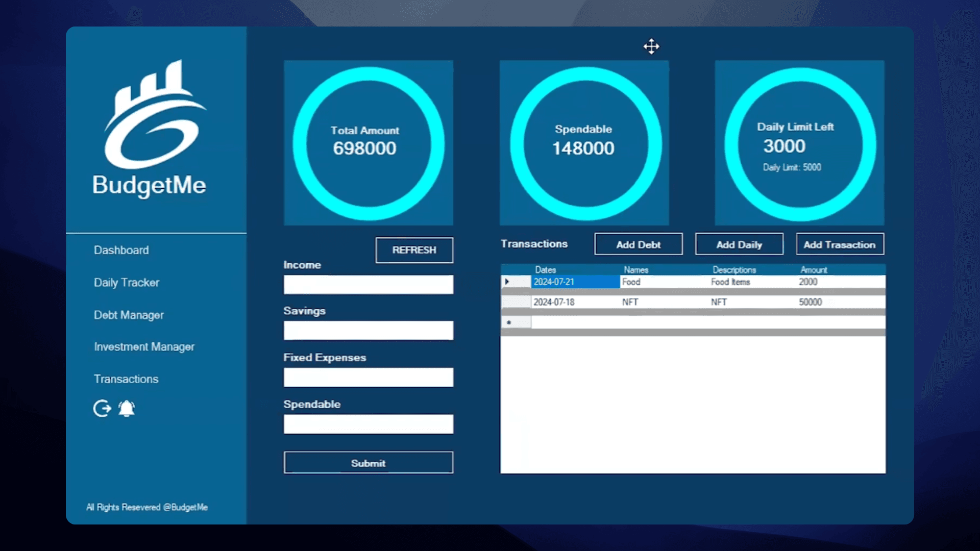Image resolution: width=980 pixels, height=551 pixels.
Task: Click the Names column header
Action: pyautogui.click(x=664, y=270)
